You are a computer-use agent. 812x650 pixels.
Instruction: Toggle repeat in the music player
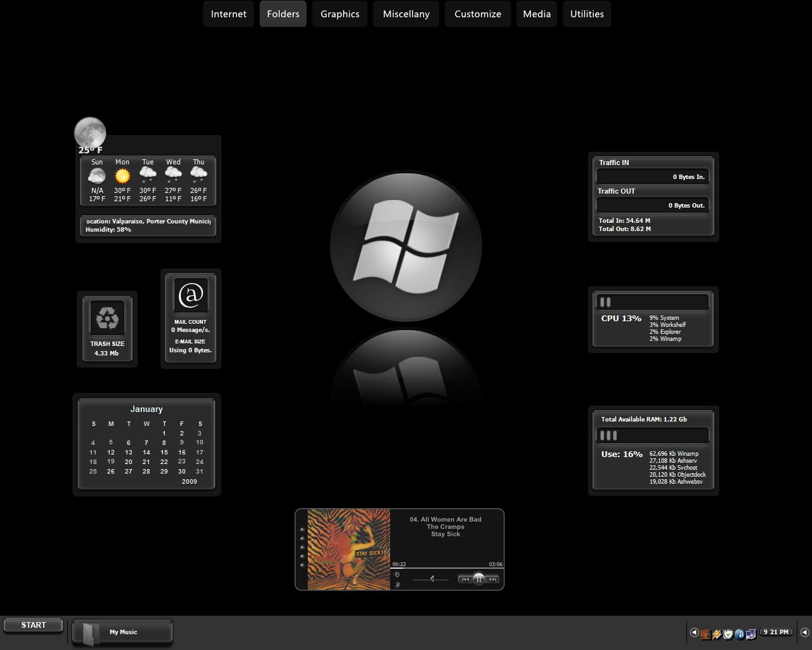coord(397,575)
